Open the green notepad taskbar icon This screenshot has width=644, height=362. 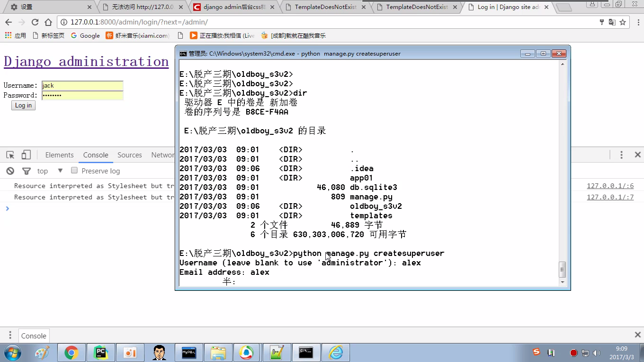coord(277,353)
